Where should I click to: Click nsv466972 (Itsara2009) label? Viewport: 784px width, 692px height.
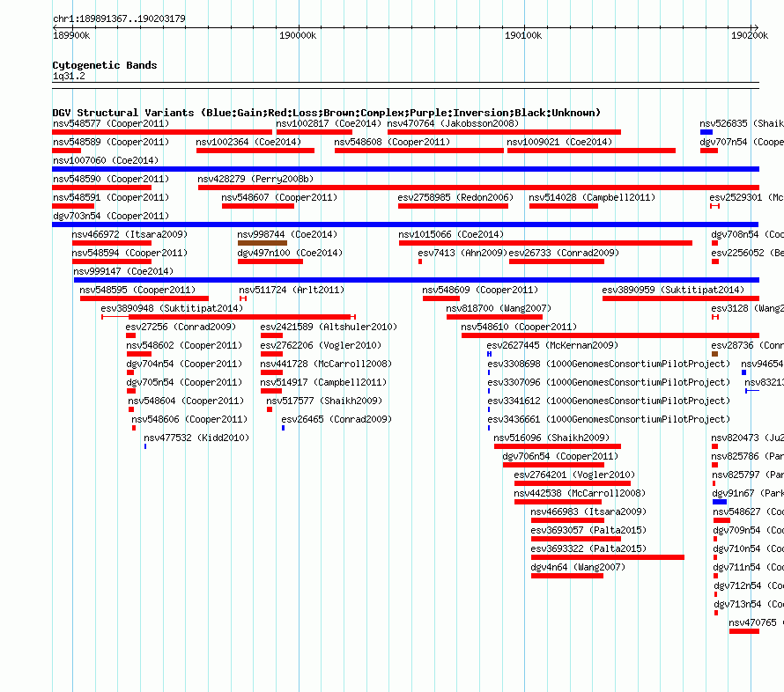coord(129,234)
